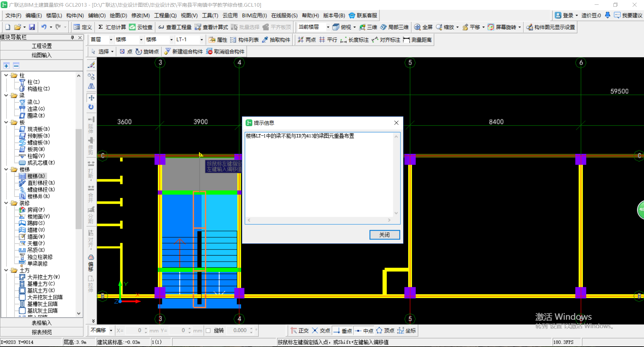
Task: Open the 俯视 view direction dropdown arrow
Action: coord(354,27)
